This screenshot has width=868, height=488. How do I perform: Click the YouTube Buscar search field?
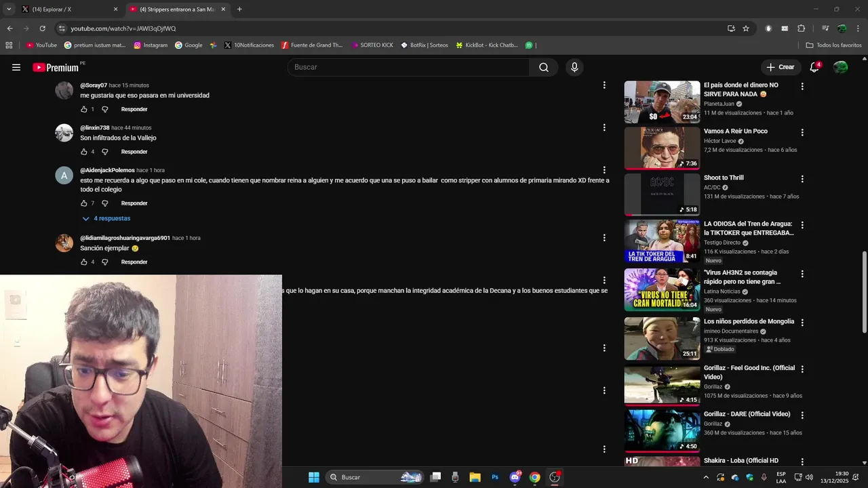click(410, 67)
